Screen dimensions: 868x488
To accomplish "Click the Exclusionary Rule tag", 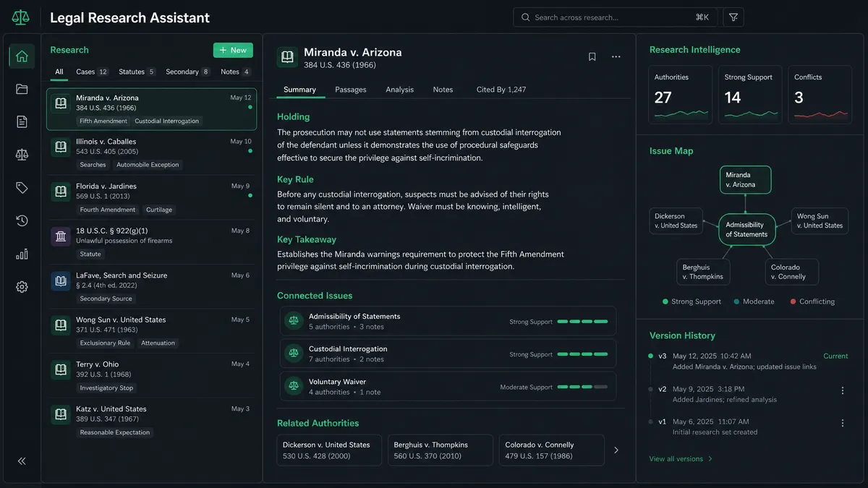I will (x=105, y=343).
